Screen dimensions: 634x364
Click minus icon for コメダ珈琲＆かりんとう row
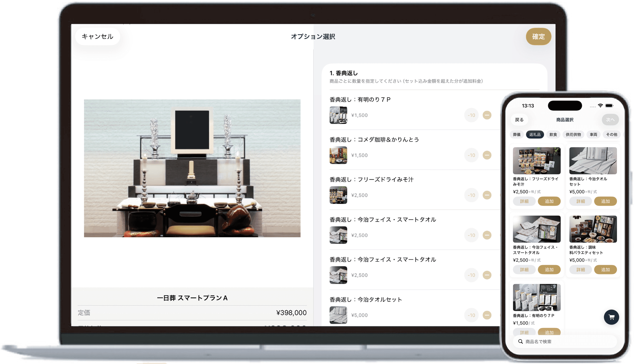[487, 155]
